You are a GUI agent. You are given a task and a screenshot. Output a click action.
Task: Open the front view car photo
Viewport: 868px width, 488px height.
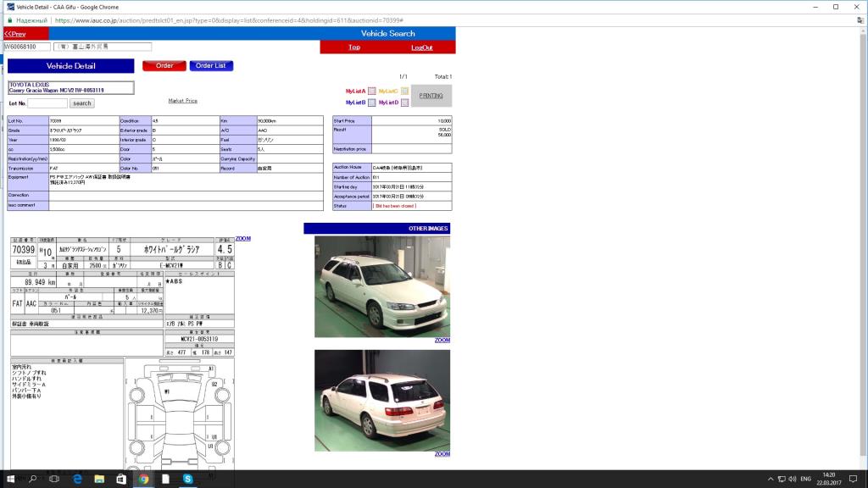[382, 286]
